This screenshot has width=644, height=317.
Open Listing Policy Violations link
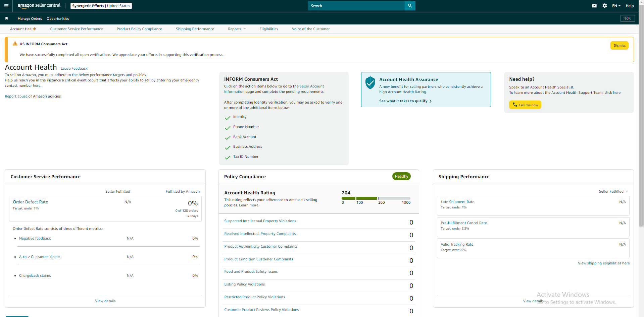pyautogui.click(x=244, y=284)
